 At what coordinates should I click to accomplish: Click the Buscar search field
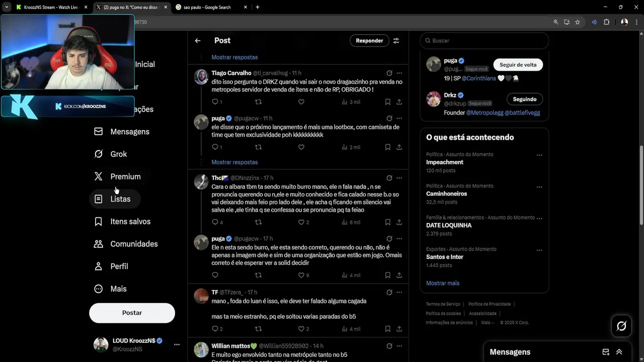pos(484,41)
